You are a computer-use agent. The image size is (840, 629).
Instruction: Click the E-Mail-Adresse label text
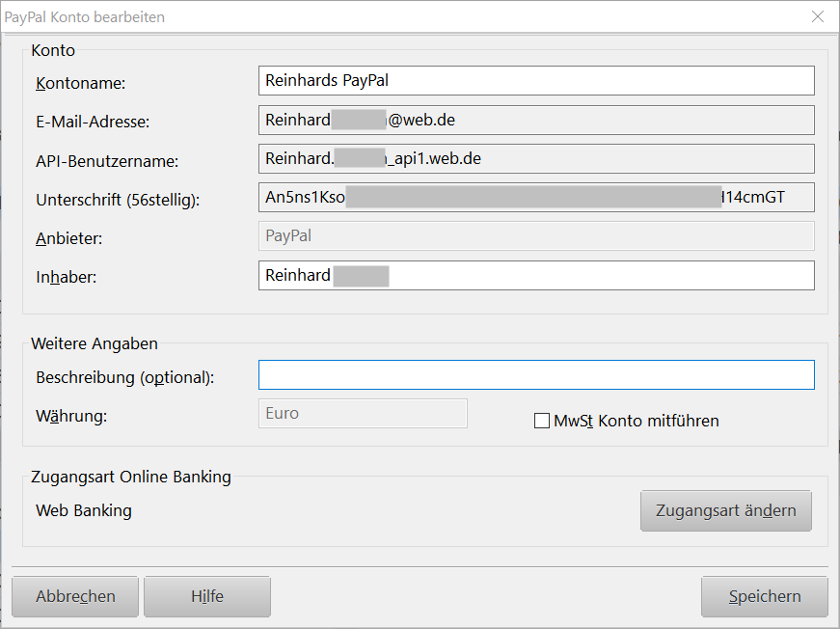coord(93,123)
